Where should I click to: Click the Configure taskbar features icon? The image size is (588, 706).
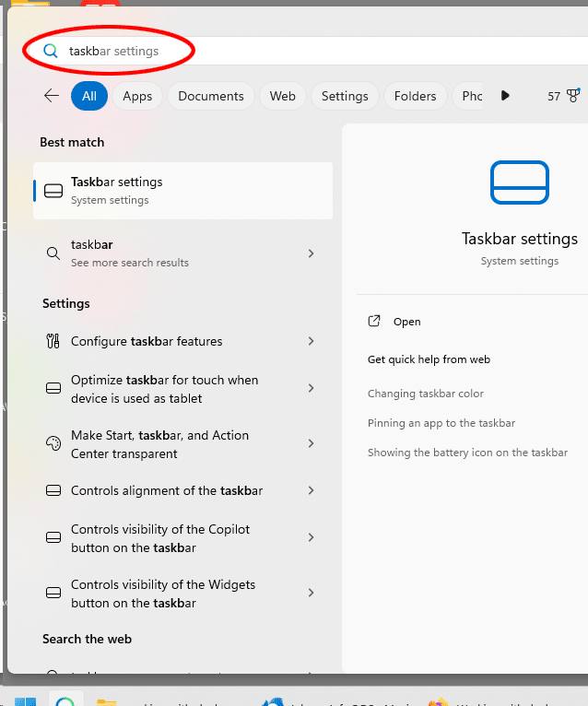point(53,341)
